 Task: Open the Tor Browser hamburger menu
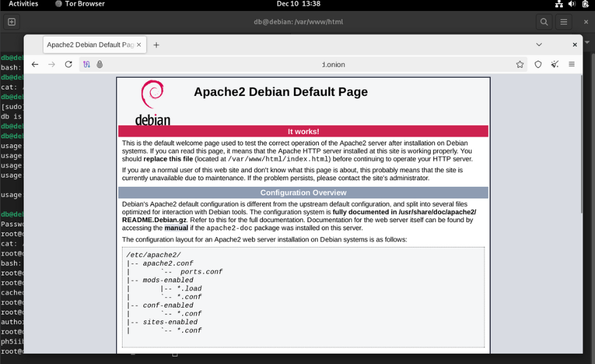(571, 64)
